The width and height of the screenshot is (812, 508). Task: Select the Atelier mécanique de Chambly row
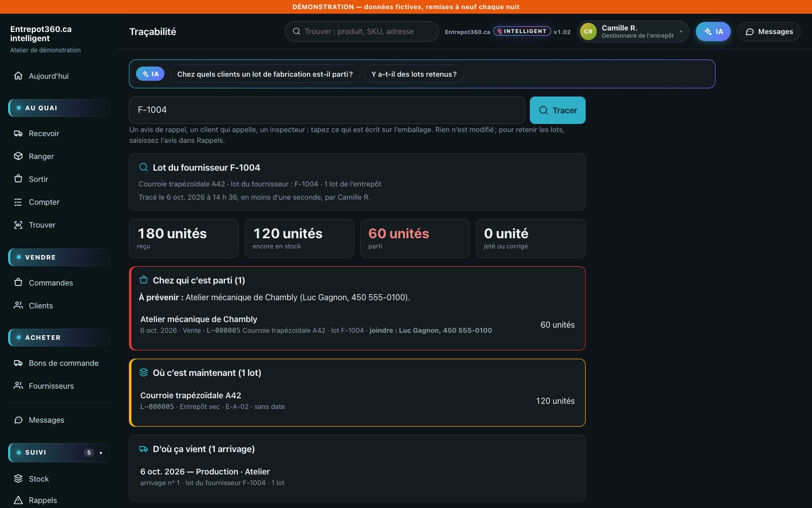(x=357, y=325)
